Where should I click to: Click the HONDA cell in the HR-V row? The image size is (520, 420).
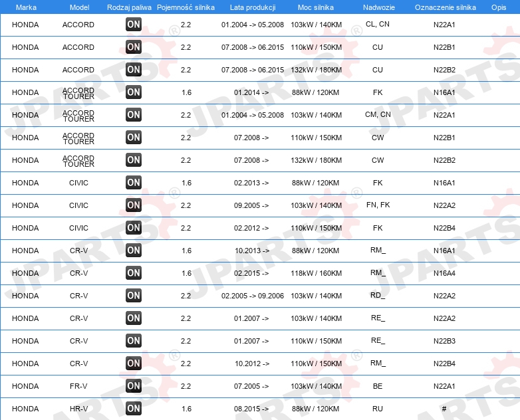pos(25,409)
